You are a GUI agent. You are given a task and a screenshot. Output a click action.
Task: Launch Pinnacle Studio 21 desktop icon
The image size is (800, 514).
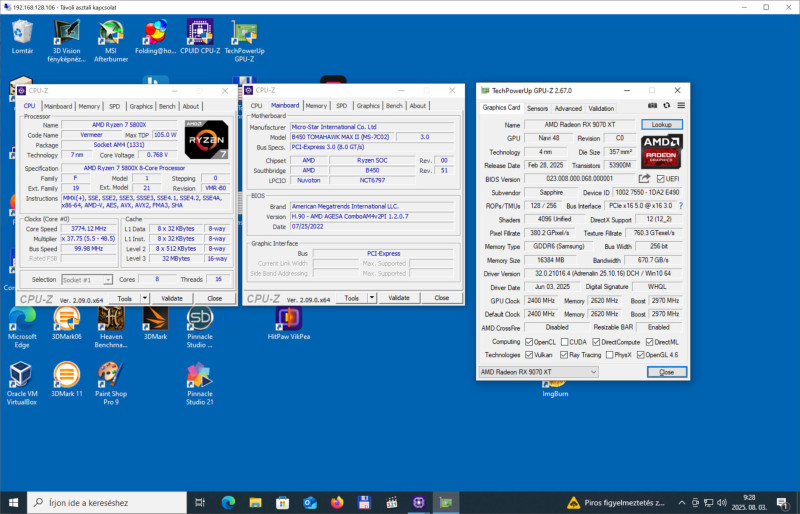point(200,383)
